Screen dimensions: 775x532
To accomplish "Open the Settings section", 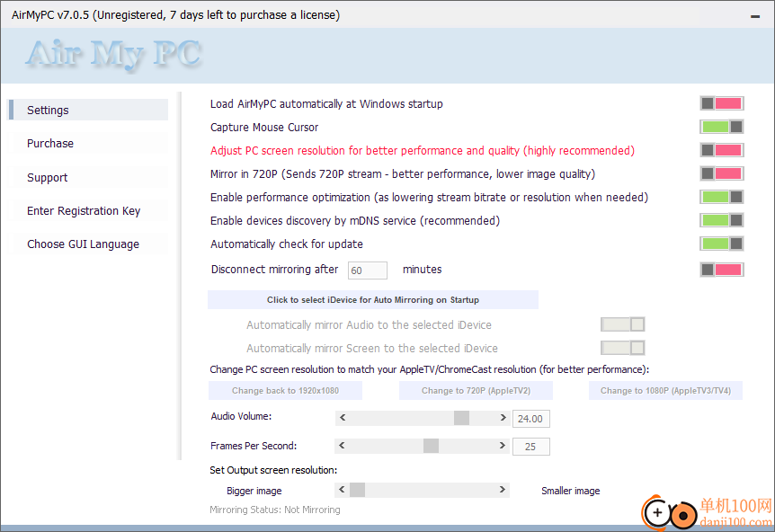I will (x=88, y=110).
